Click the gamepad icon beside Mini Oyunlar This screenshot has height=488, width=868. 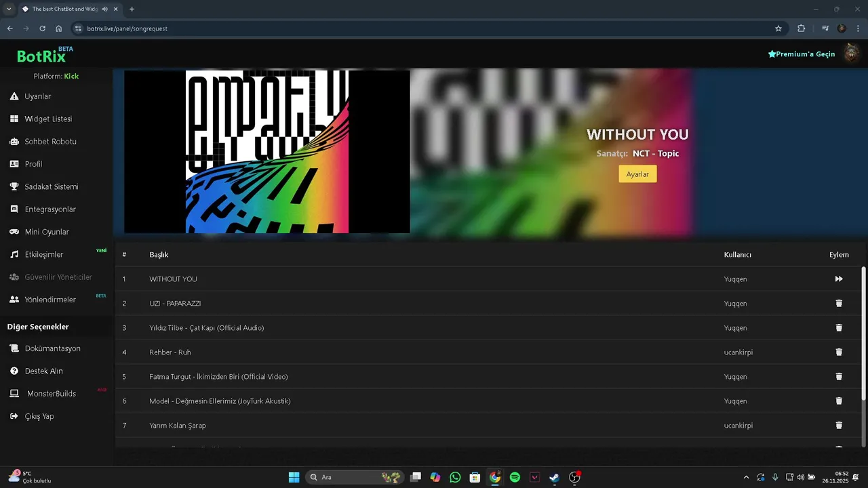point(14,232)
